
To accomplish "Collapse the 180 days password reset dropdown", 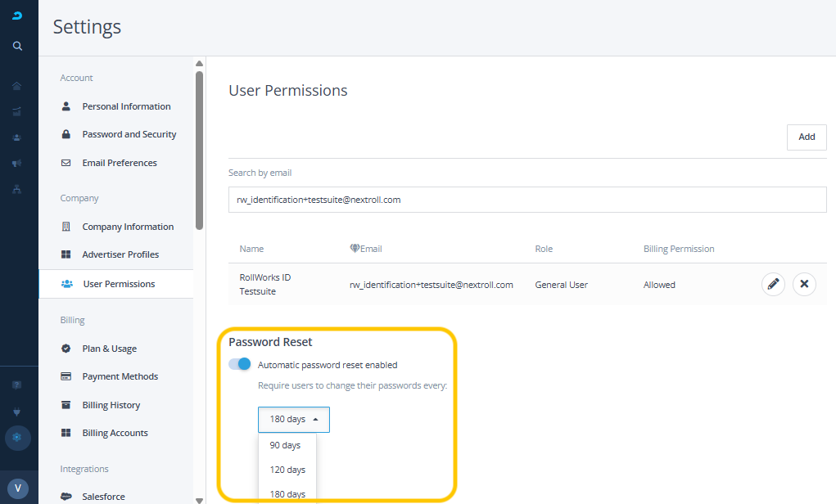I will point(293,419).
